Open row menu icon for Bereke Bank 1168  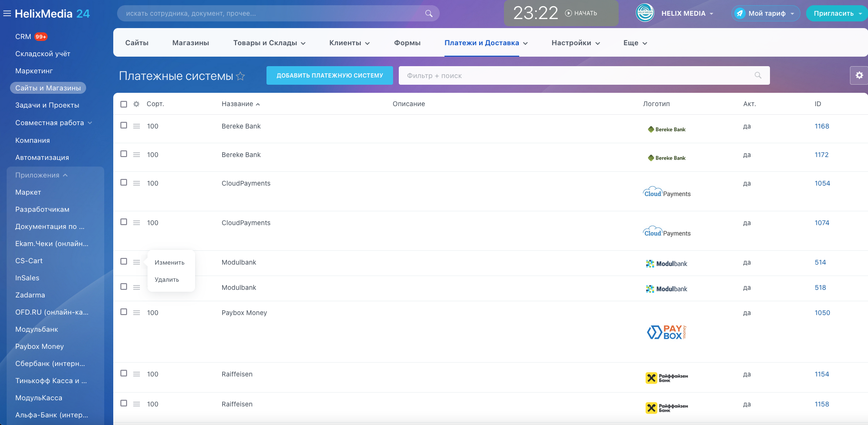pyautogui.click(x=137, y=126)
